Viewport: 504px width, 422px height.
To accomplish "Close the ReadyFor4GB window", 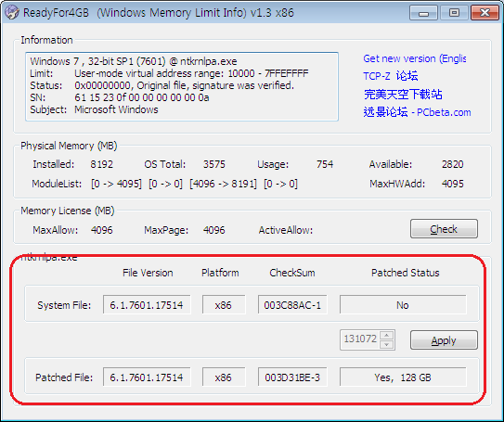I will [x=485, y=13].
